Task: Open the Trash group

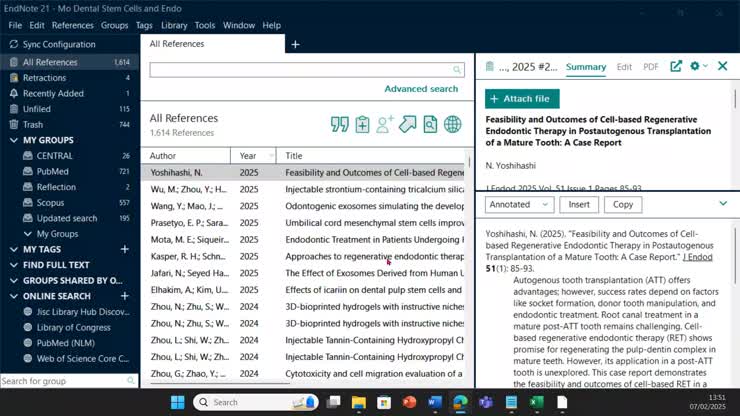Action: point(70,124)
